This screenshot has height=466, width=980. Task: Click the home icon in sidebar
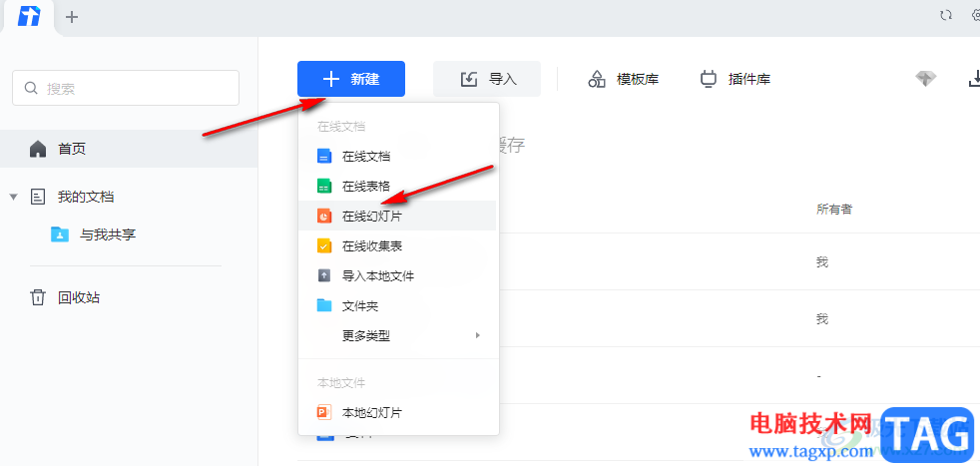[38, 149]
